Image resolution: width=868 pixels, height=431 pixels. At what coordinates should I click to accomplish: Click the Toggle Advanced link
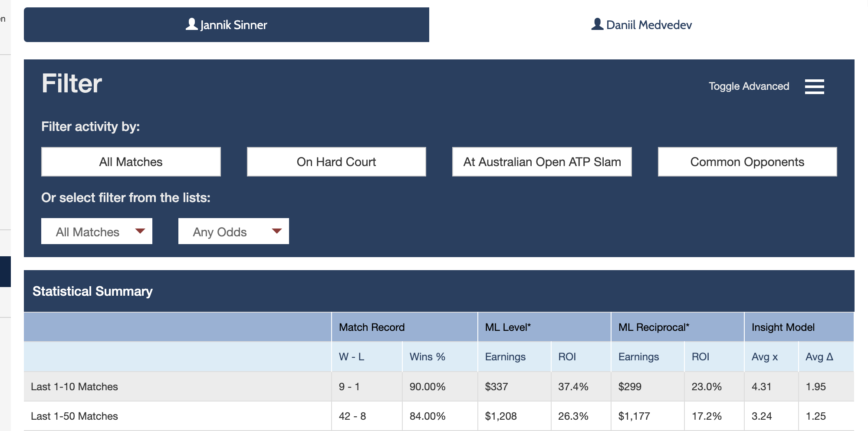tap(749, 86)
